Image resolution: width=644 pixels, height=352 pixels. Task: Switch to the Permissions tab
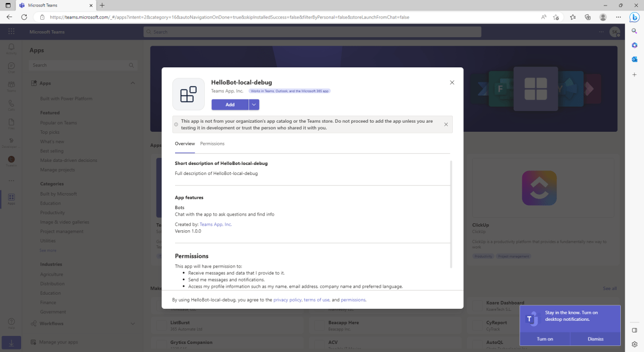pyautogui.click(x=212, y=143)
